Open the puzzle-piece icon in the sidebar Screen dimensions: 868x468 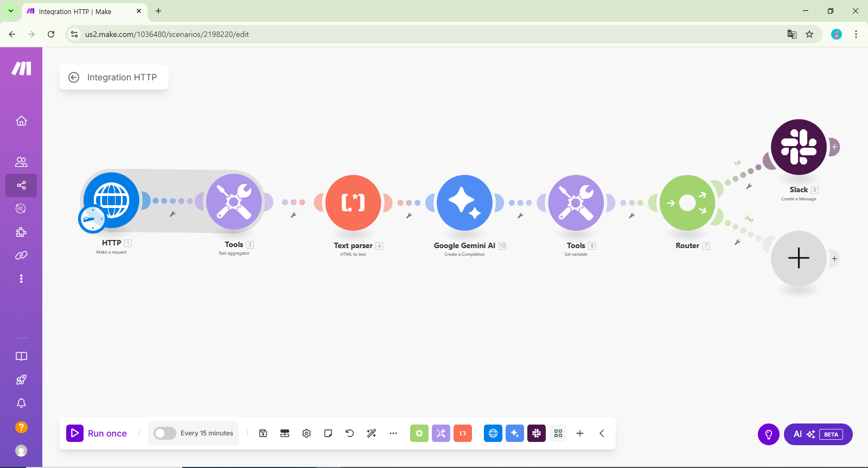click(21, 232)
